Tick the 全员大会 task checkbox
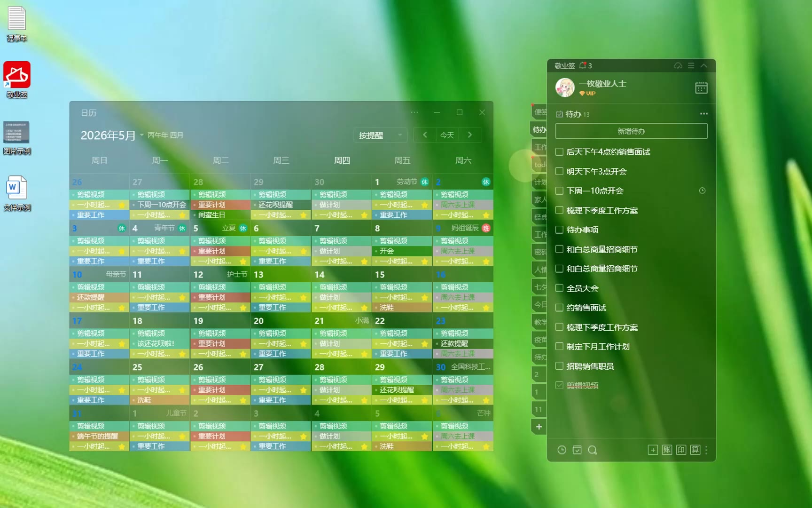The height and width of the screenshot is (508, 812). click(559, 288)
